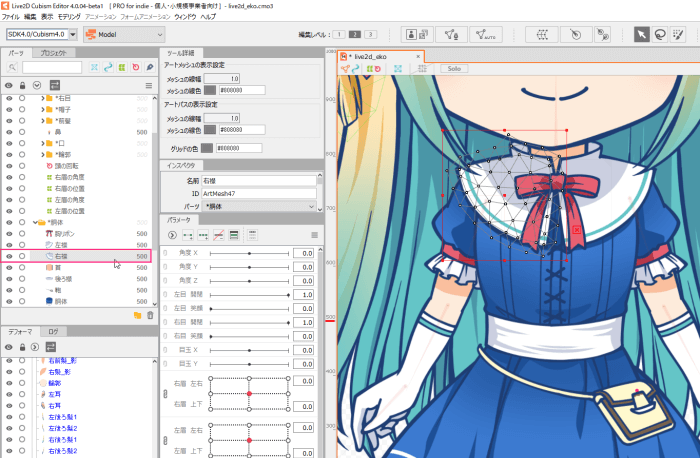The height and width of the screenshot is (458, 700).
Task: Switch to the ログ tab
Action: [54, 332]
